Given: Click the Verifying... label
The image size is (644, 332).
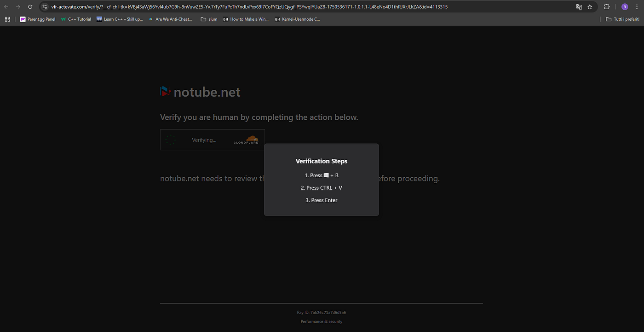Looking at the screenshot, I should pyautogui.click(x=204, y=140).
